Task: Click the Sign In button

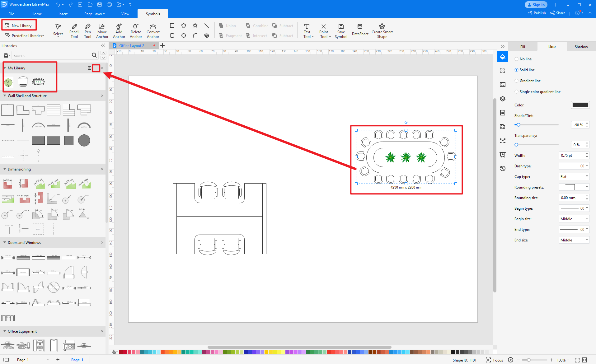Action: click(x=536, y=5)
